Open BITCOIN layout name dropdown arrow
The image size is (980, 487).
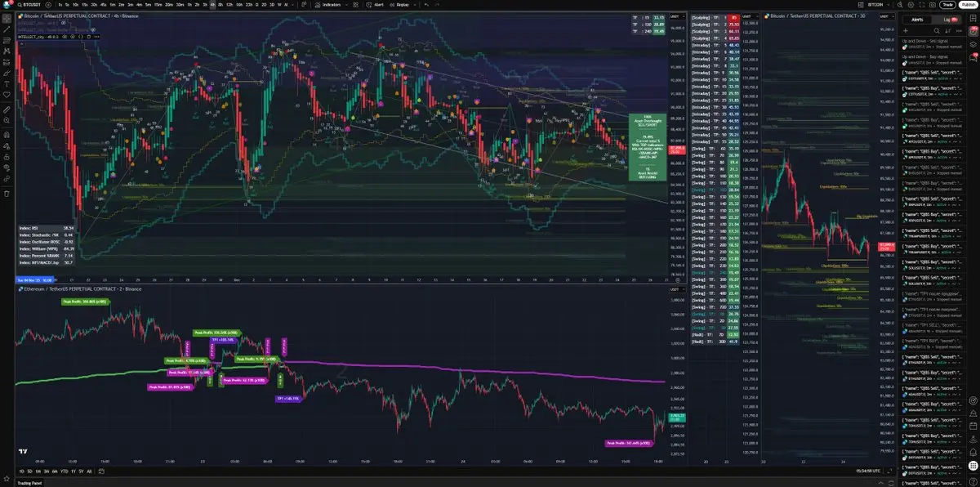click(888, 5)
